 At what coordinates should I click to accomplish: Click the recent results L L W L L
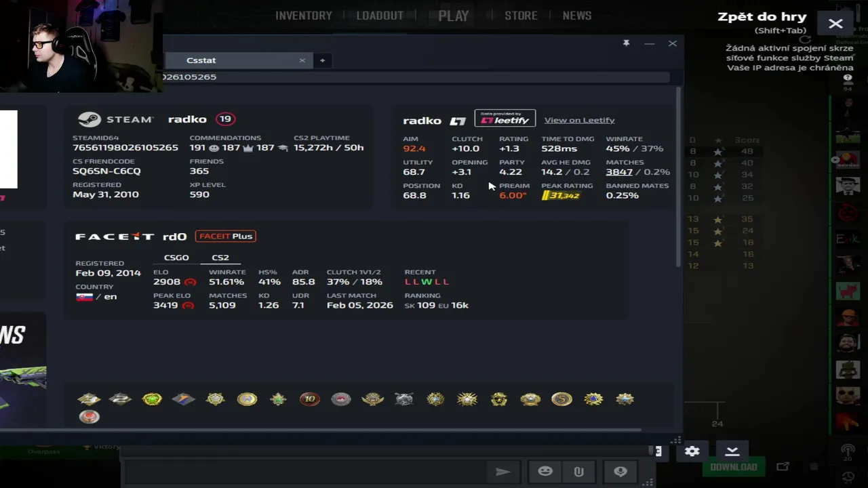[x=427, y=282]
